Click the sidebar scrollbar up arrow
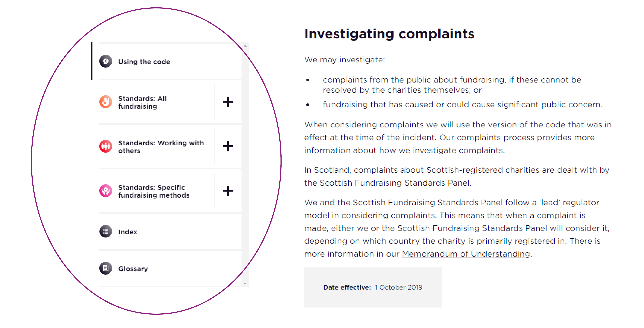This screenshot has width=644, height=328. tap(245, 46)
